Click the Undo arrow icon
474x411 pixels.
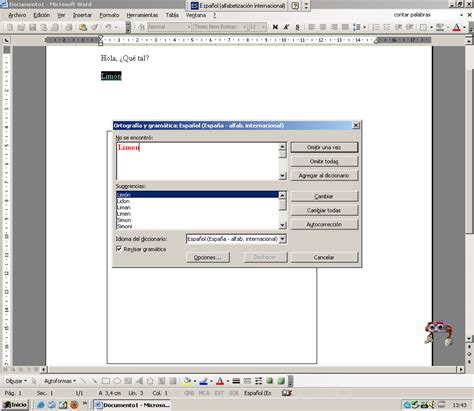[108, 27]
